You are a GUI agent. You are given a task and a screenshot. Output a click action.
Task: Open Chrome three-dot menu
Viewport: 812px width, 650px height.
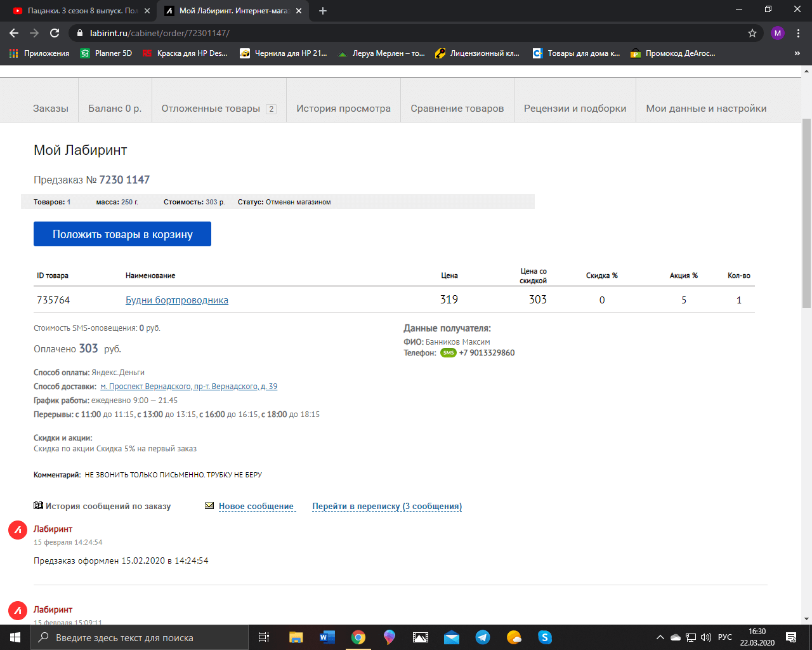[798, 33]
